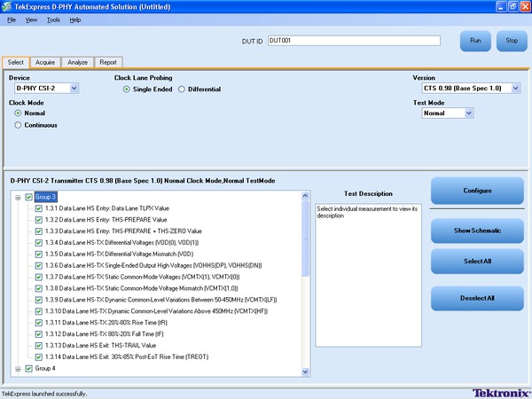Click the DUT ID input field
Image resolution: width=532 pixels, height=399 pixels.
click(353, 40)
